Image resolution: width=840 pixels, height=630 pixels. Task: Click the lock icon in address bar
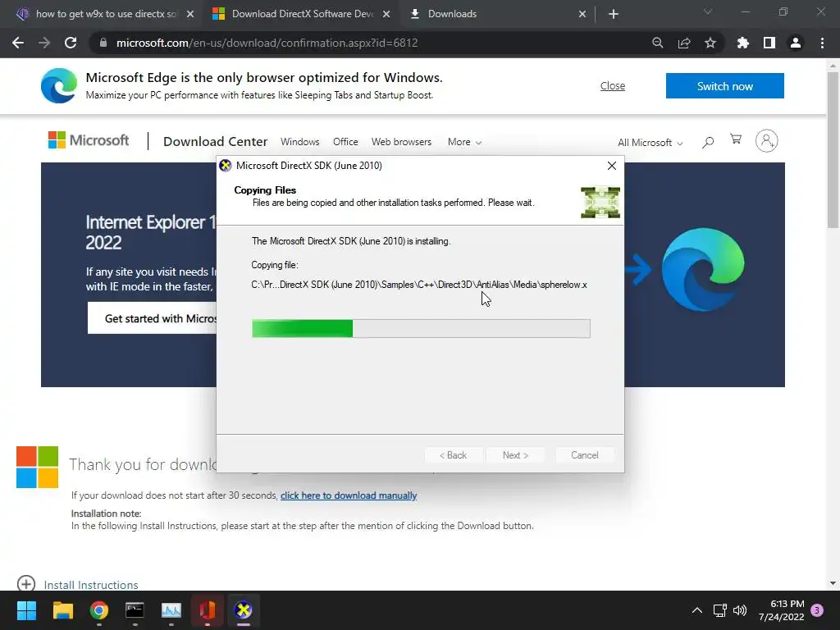click(103, 43)
